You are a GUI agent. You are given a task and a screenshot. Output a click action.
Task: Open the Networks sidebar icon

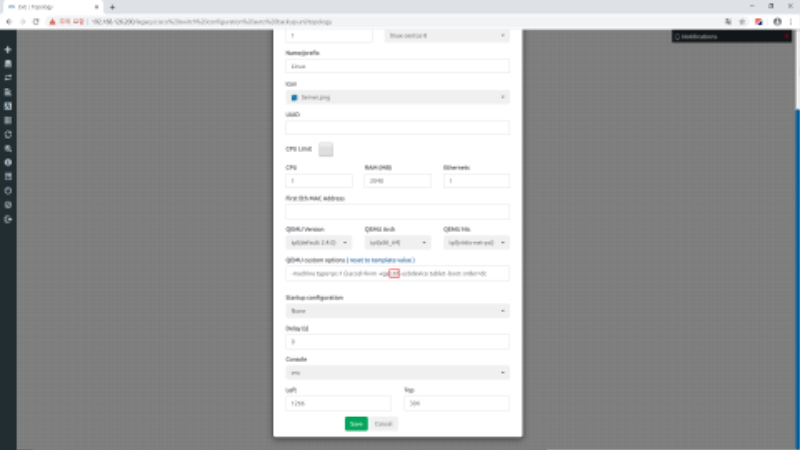click(x=8, y=78)
